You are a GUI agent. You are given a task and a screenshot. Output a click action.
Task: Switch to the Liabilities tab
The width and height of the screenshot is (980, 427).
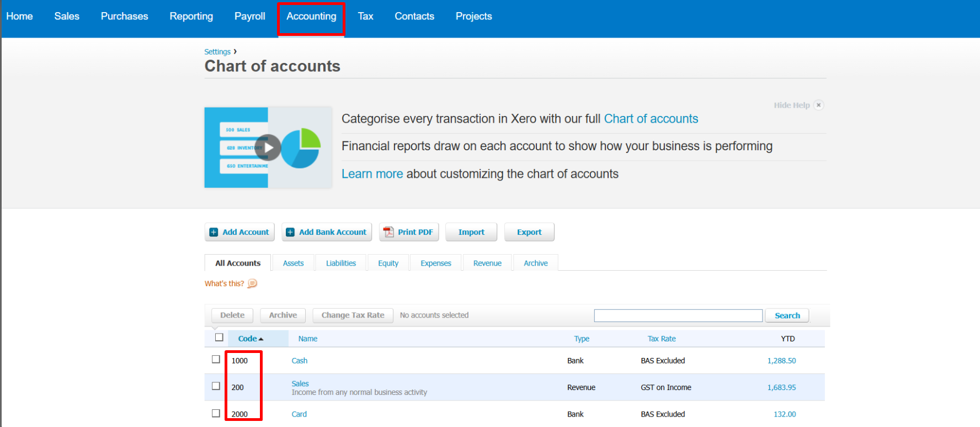340,263
